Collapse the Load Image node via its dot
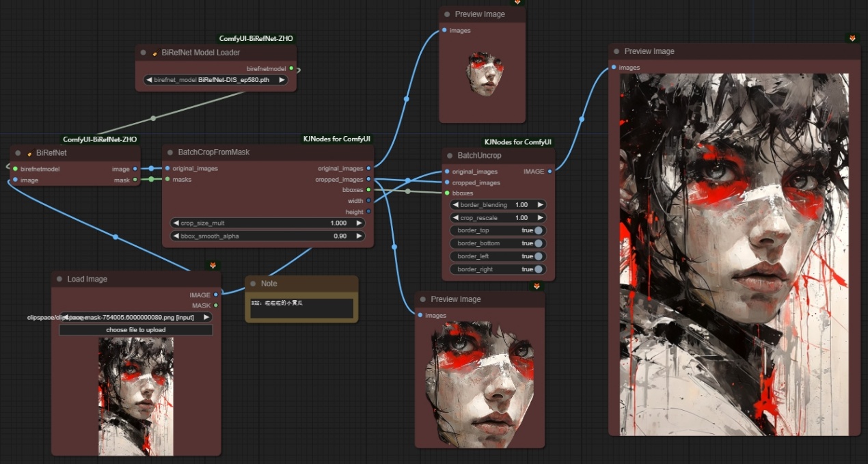The image size is (868, 464). click(x=59, y=279)
